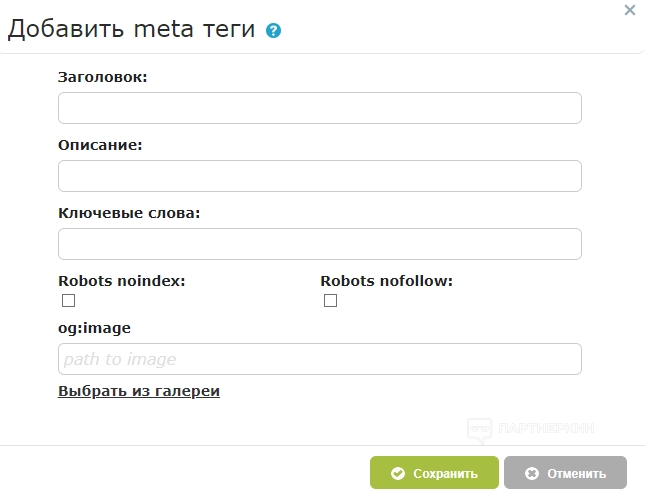Click the Robots noindex label text
The width and height of the screenshot is (645, 496).
click(122, 281)
